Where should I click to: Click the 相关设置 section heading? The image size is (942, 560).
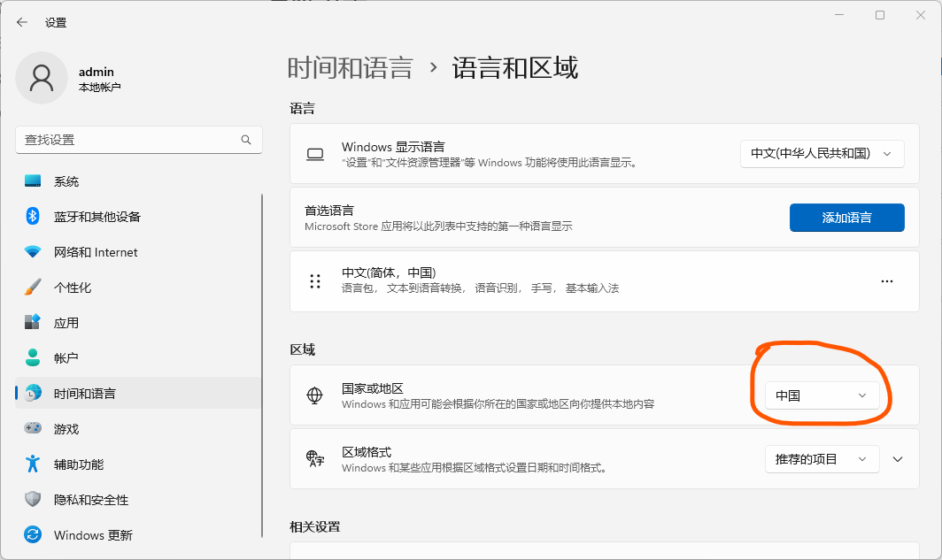[x=315, y=526]
